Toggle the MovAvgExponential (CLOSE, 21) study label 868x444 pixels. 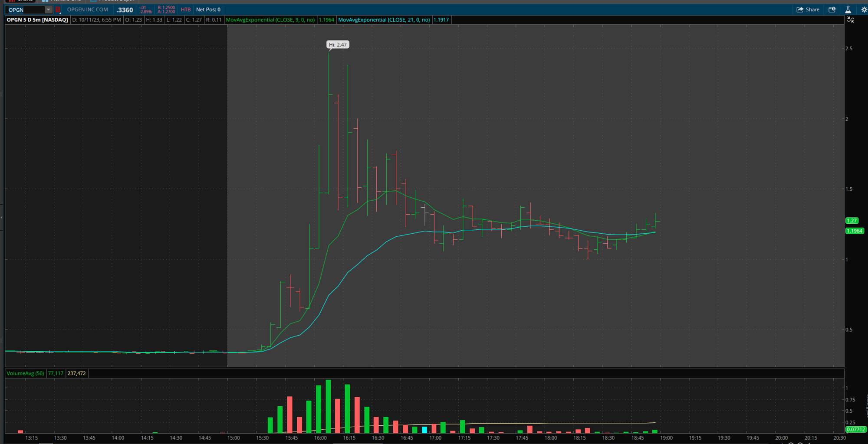[x=384, y=20]
